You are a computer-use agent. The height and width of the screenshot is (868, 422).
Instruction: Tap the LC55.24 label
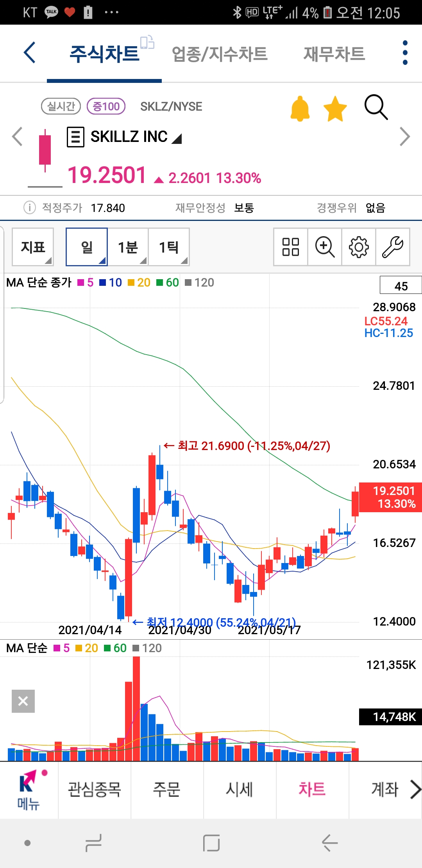tap(386, 321)
